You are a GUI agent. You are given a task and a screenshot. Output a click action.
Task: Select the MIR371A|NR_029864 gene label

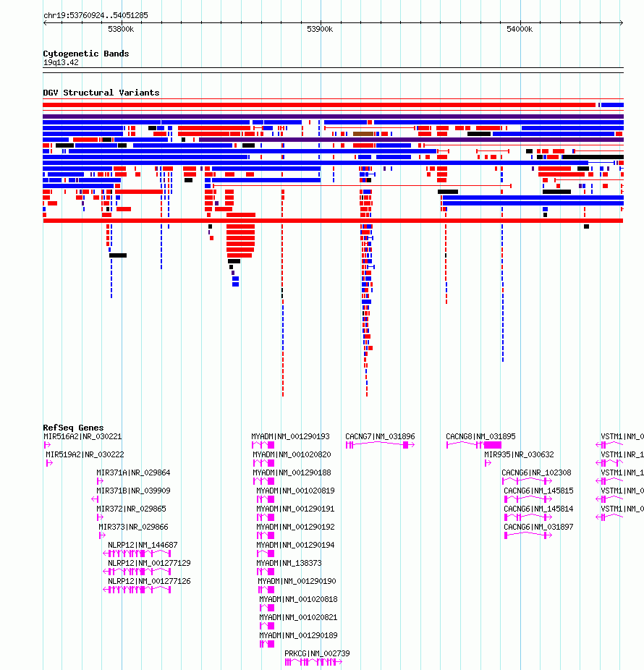pyautogui.click(x=133, y=472)
